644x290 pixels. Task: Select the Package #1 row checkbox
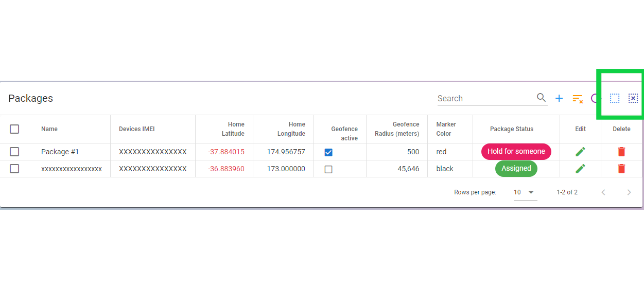pyautogui.click(x=14, y=152)
